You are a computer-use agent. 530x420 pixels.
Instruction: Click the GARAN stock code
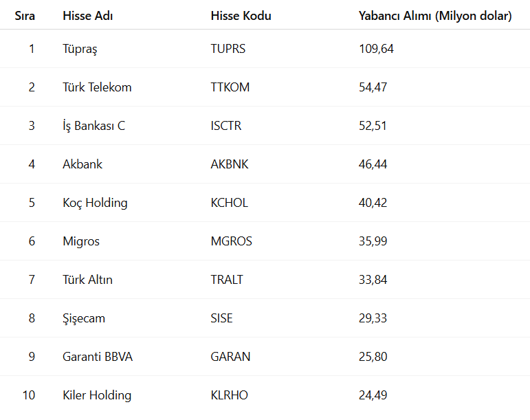(x=230, y=357)
